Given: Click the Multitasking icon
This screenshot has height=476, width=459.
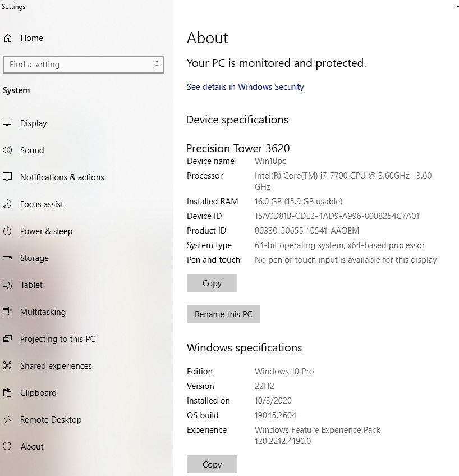Looking at the screenshot, I should click(7, 312).
